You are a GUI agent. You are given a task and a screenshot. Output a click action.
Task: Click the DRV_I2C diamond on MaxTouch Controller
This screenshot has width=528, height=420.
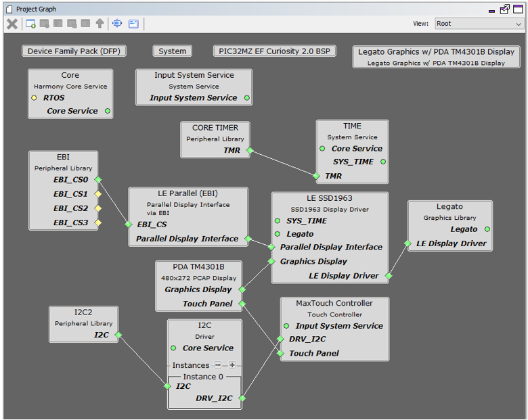pyautogui.click(x=280, y=339)
